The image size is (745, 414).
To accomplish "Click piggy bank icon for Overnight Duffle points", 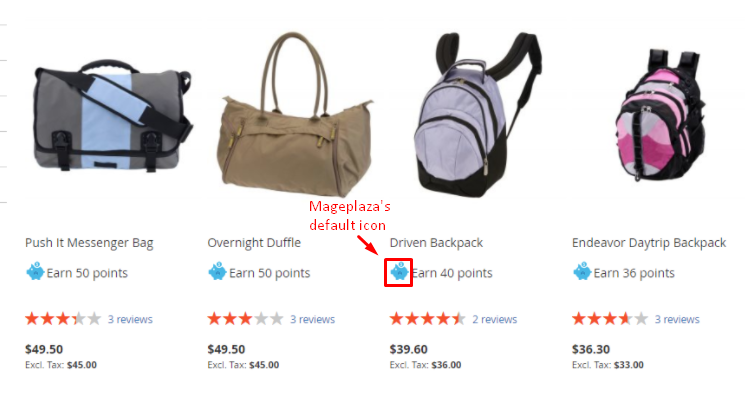I will 217,272.
